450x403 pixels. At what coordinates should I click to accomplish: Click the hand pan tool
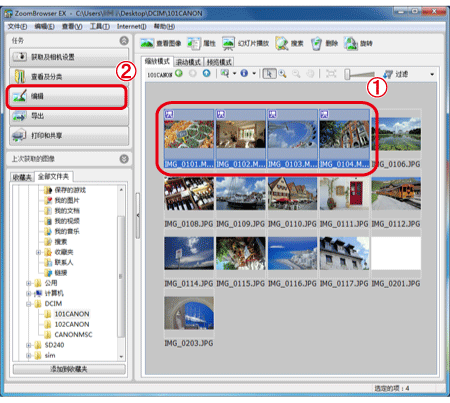[x=310, y=74]
